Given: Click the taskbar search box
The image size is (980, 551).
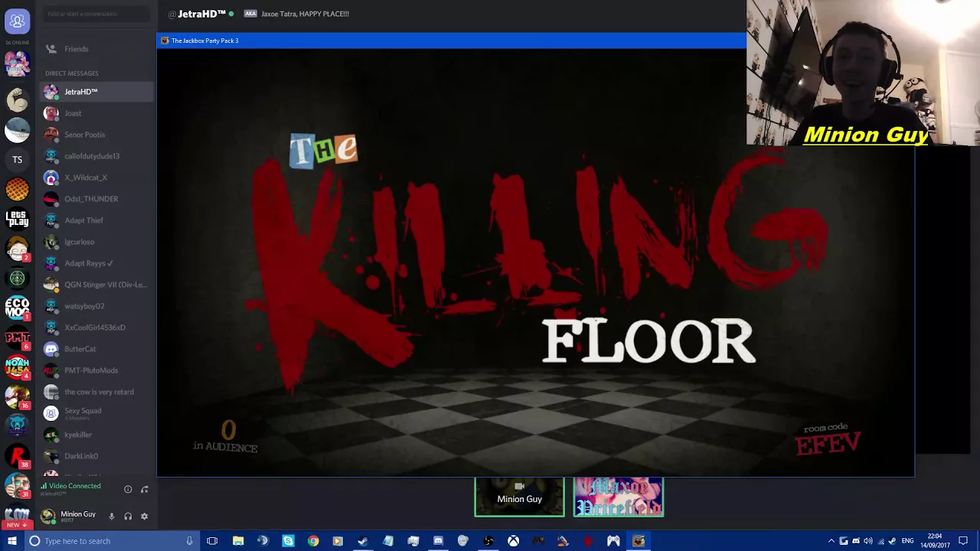Looking at the screenshot, I should point(111,541).
